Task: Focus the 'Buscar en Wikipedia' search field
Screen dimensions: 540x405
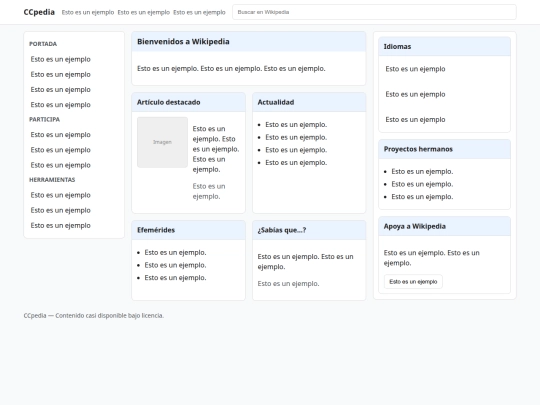Action: point(374,12)
